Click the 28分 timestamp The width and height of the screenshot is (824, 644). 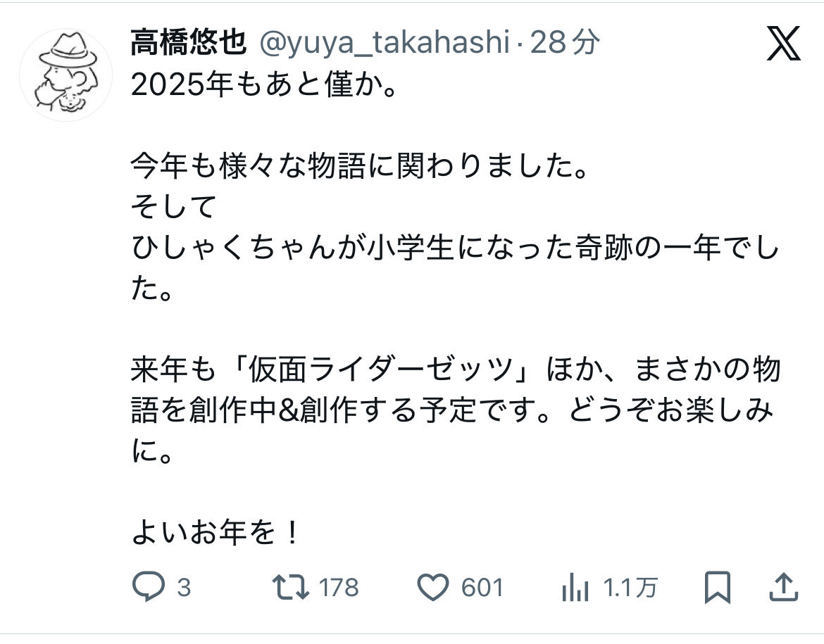(563, 44)
